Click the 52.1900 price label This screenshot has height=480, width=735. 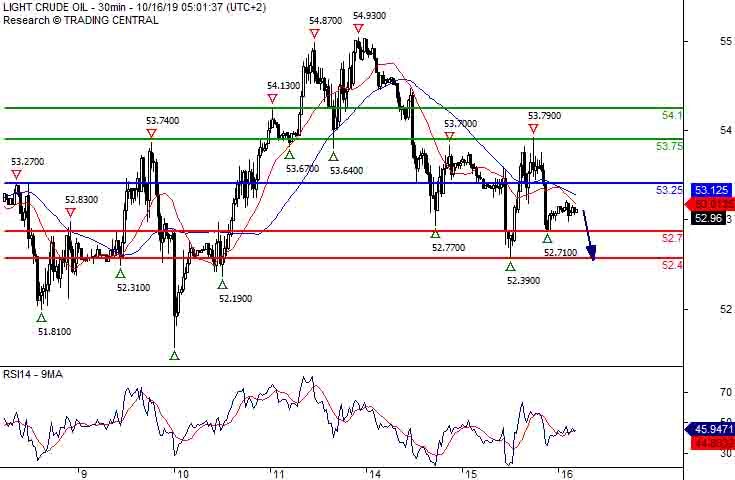pos(235,299)
